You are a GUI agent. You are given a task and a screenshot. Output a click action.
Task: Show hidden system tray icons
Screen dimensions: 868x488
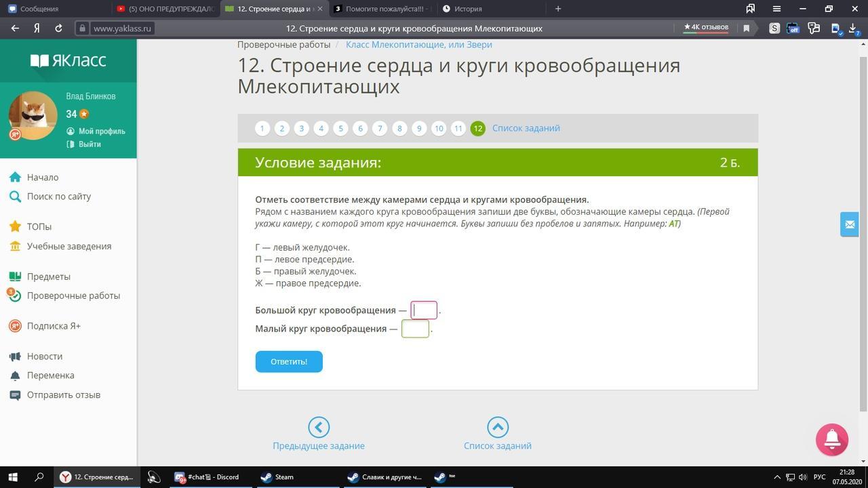point(776,476)
